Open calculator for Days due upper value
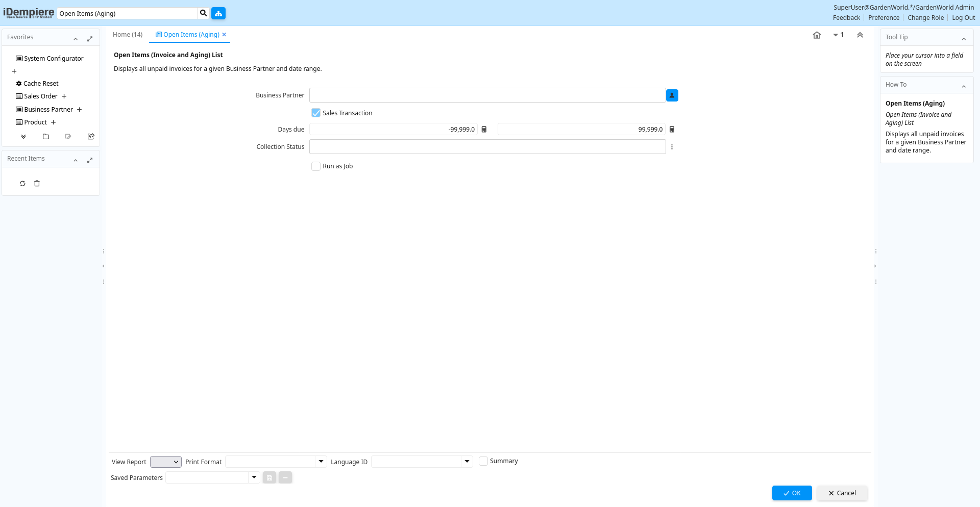The width and height of the screenshot is (980, 507). tap(672, 130)
